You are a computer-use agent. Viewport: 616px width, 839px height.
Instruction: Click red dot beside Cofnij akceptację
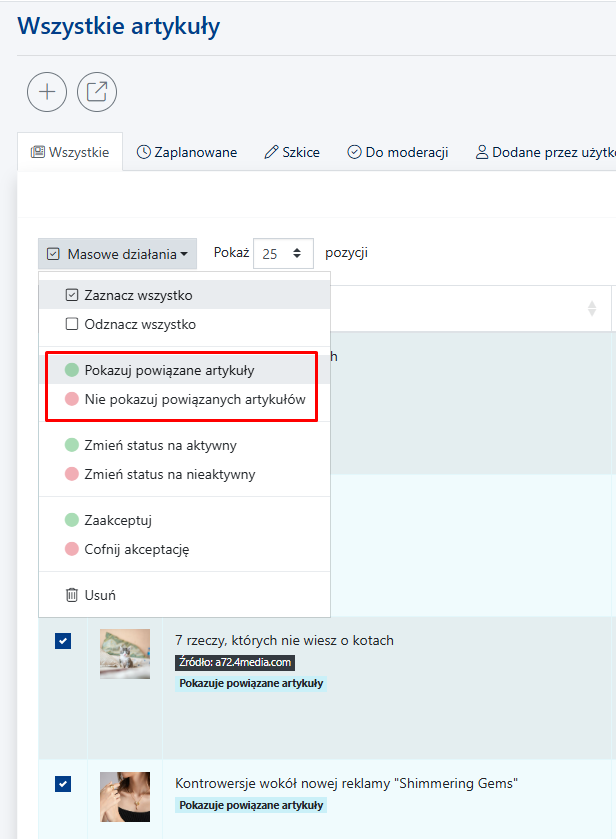[72, 549]
